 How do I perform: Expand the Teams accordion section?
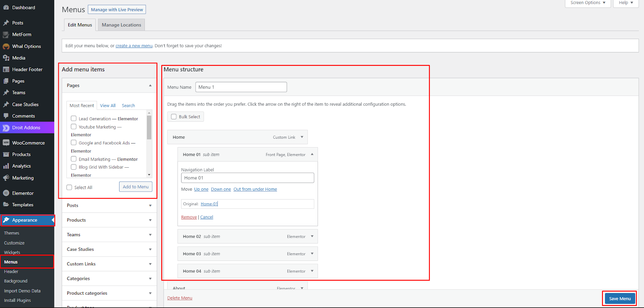coord(150,235)
